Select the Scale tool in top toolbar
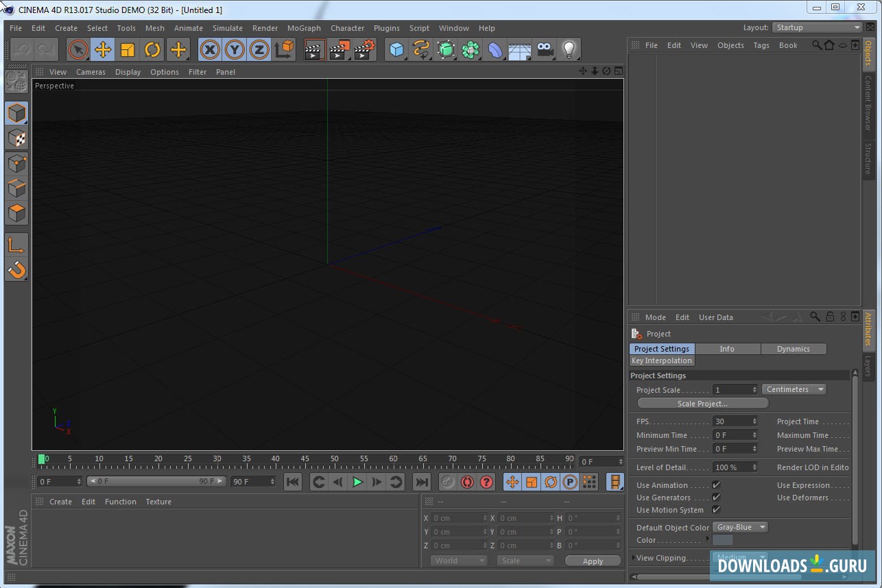This screenshot has height=588, width=882. pos(128,50)
